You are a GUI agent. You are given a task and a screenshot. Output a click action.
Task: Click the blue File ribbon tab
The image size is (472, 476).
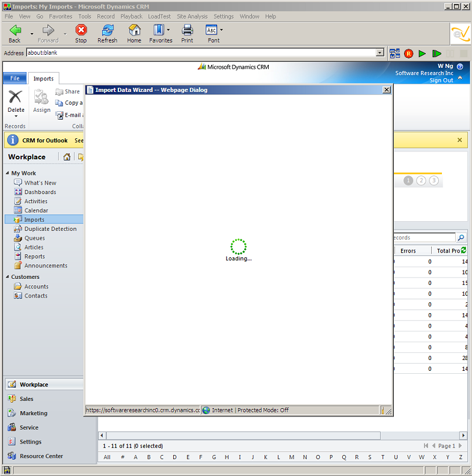(15, 78)
